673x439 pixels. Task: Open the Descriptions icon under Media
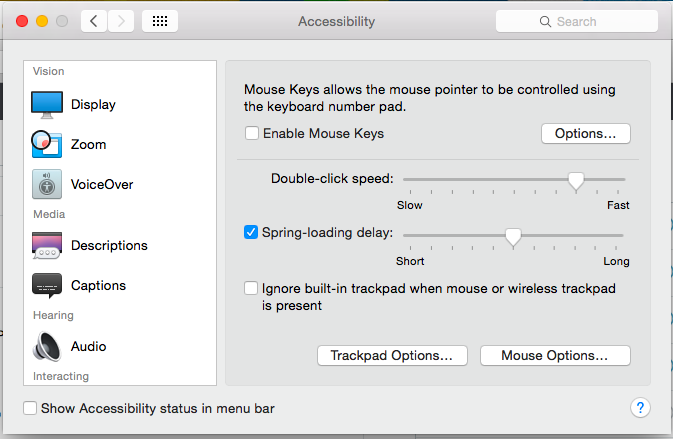[x=47, y=245]
